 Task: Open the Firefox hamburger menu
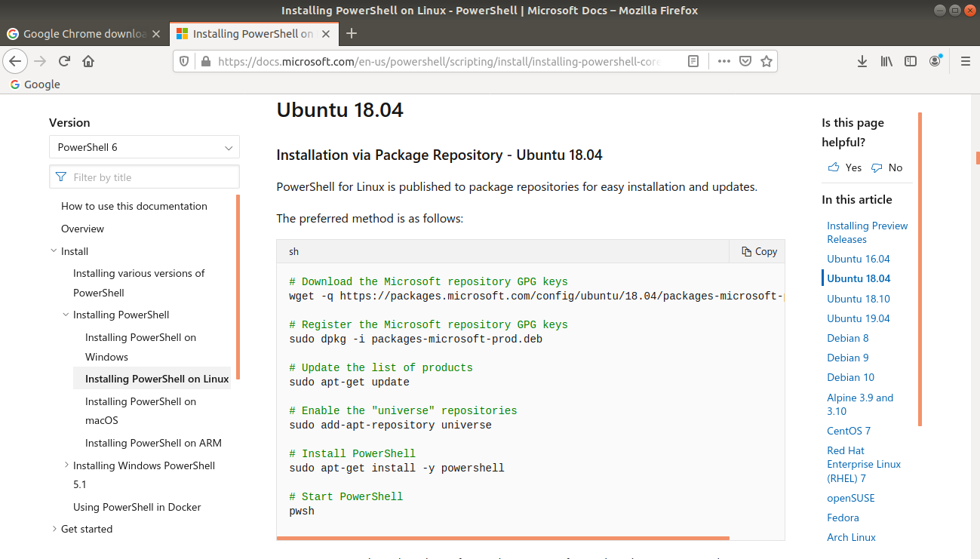pyautogui.click(x=965, y=61)
